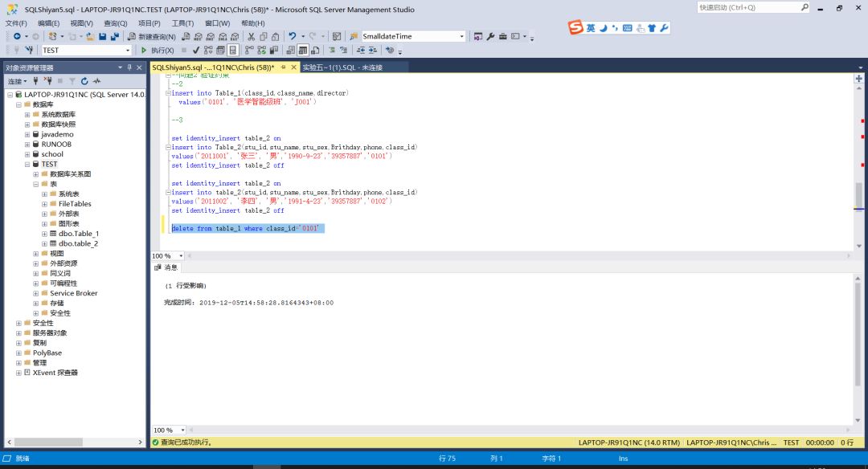Viewport: 868px width, 469px height.
Task: Click the Object Explorer filter funnel icon
Action: (72, 81)
